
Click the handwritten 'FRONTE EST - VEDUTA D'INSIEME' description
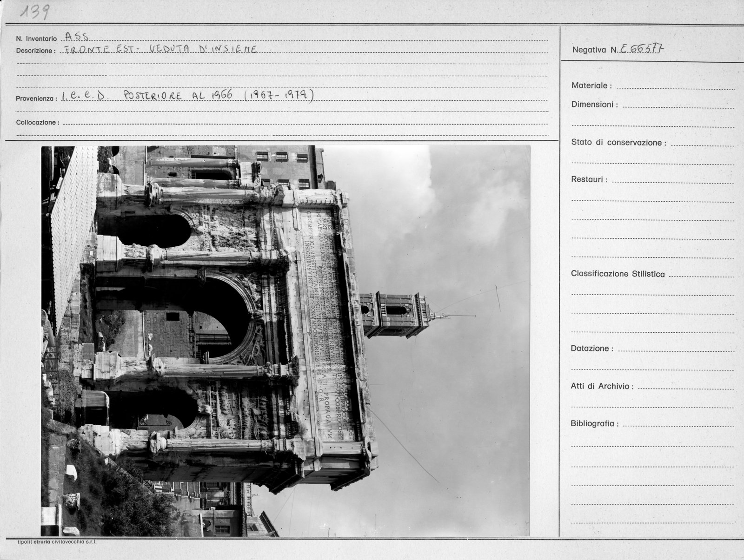tap(160, 49)
